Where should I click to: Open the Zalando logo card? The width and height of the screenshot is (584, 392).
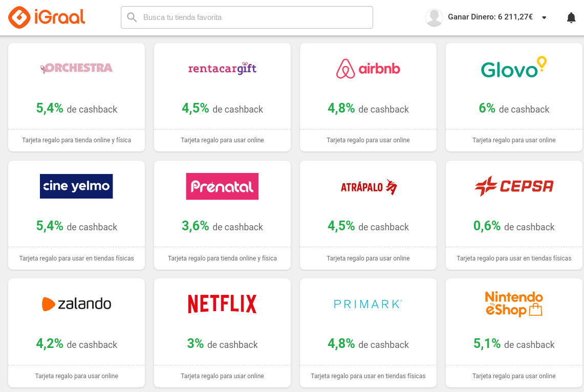coord(76,304)
